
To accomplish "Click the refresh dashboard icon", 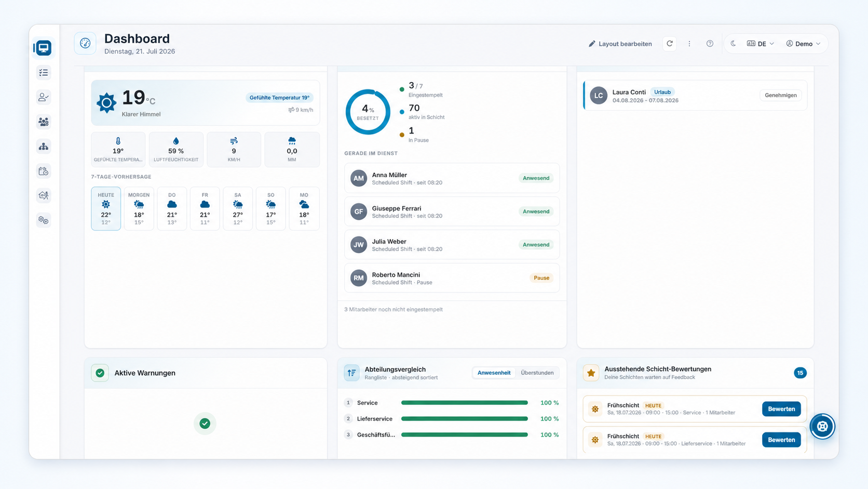I will coord(670,44).
